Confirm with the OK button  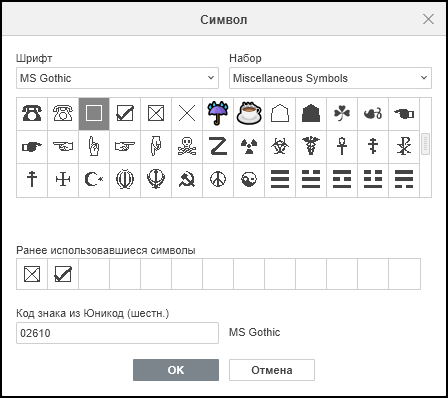point(176,370)
